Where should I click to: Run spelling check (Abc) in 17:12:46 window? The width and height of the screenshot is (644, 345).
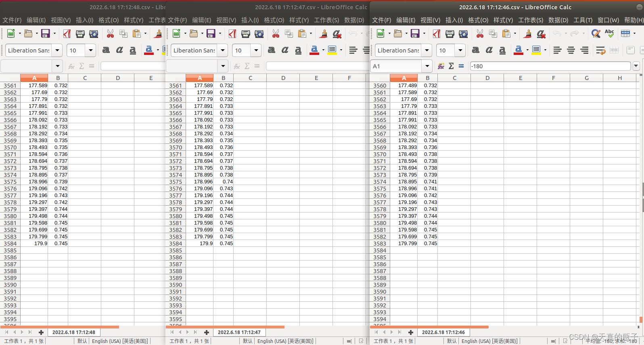pyautogui.click(x=609, y=34)
